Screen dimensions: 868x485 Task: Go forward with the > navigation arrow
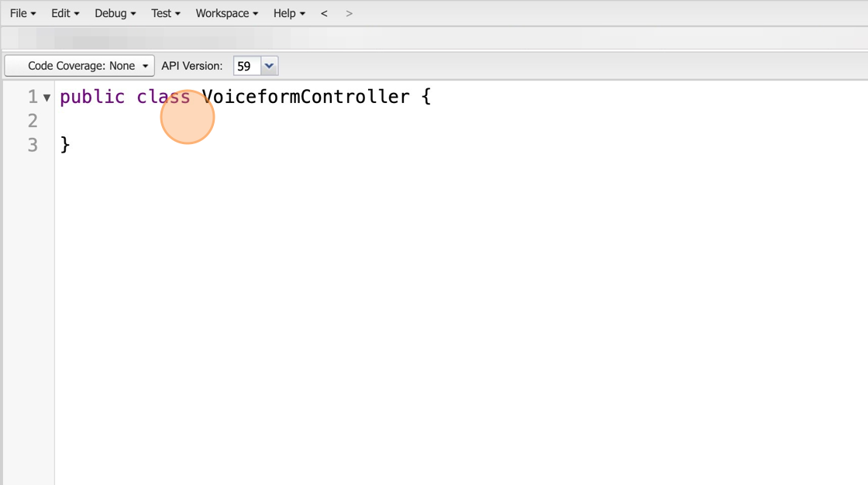tap(349, 13)
